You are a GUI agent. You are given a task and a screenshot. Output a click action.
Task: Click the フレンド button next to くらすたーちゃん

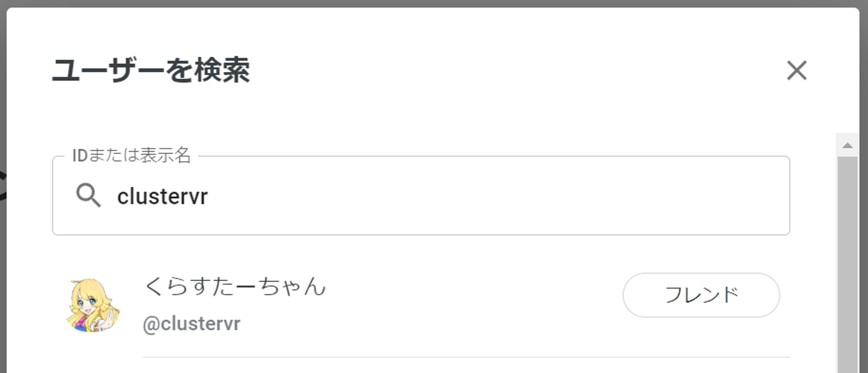click(702, 295)
